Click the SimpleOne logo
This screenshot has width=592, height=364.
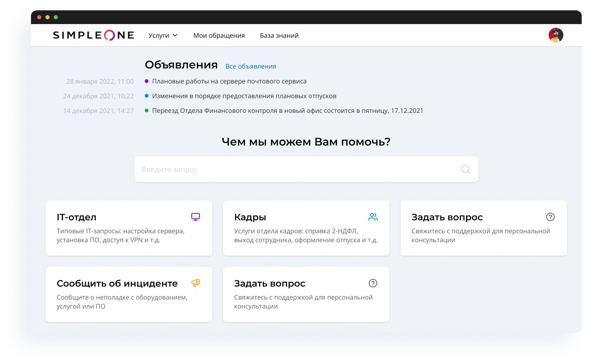point(93,35)
